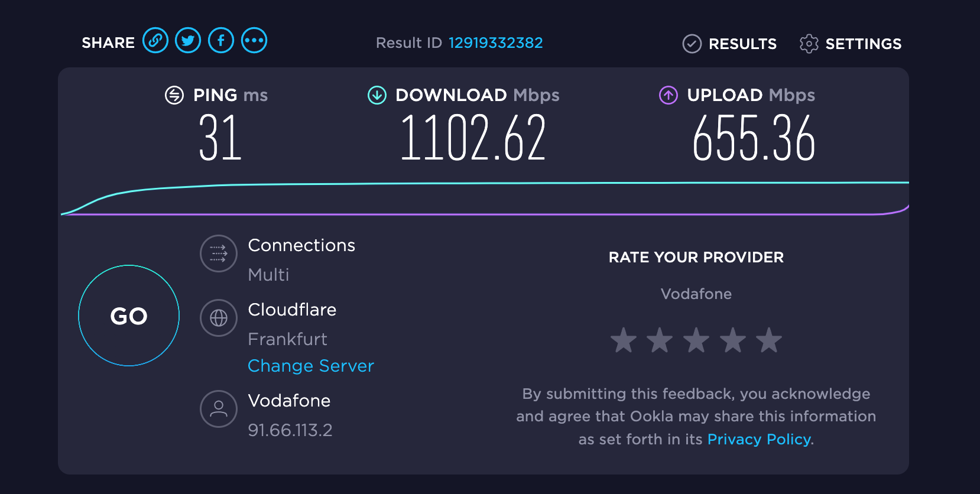980x494 pixels.
Task: Open Settings gear icon
Action: point(809,44)
